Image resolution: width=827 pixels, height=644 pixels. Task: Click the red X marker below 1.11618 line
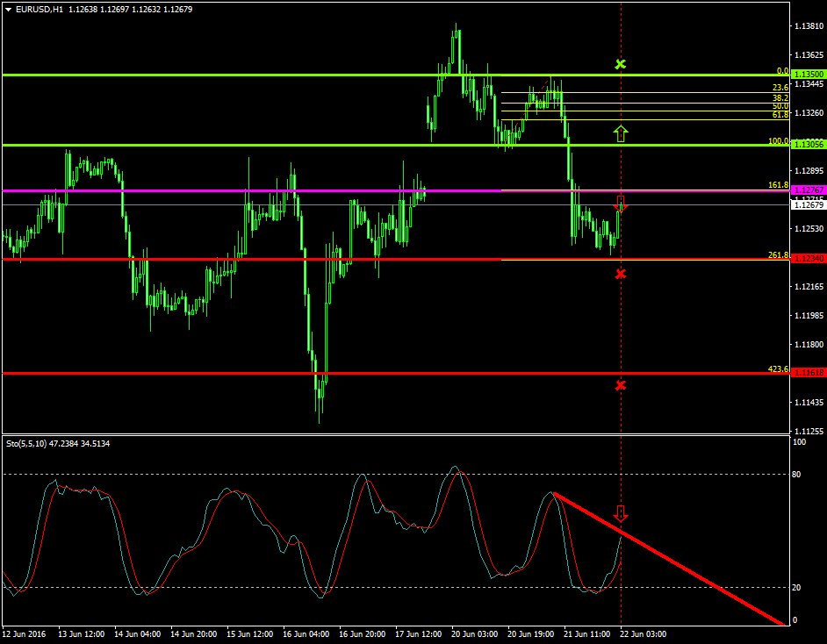click(x=621, y=385)
